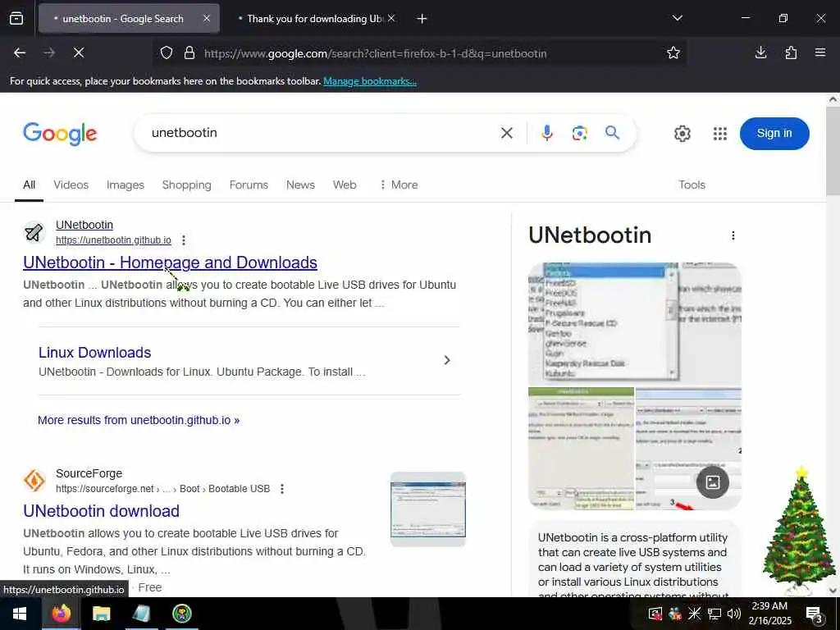840x630 pixels.
Task: Go back using the browser back arrow
Action: (x=20, y=53)
